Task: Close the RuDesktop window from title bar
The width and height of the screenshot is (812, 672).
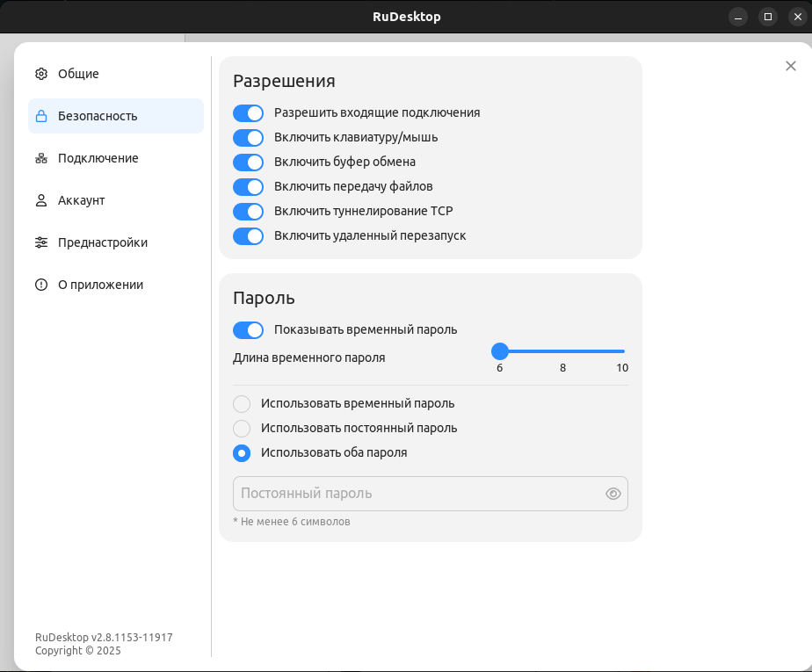Action: coord(798,17)
